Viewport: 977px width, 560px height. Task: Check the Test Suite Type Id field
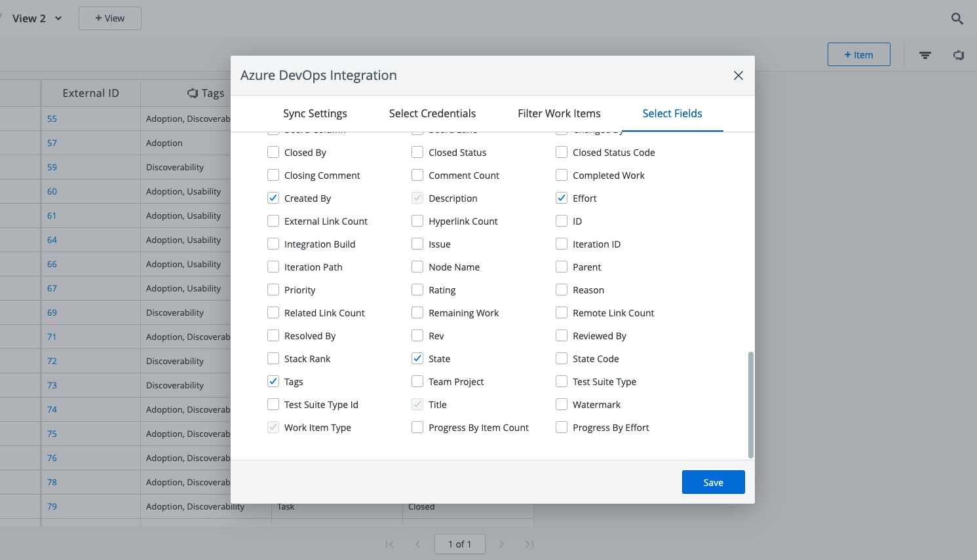coord(273,404)
